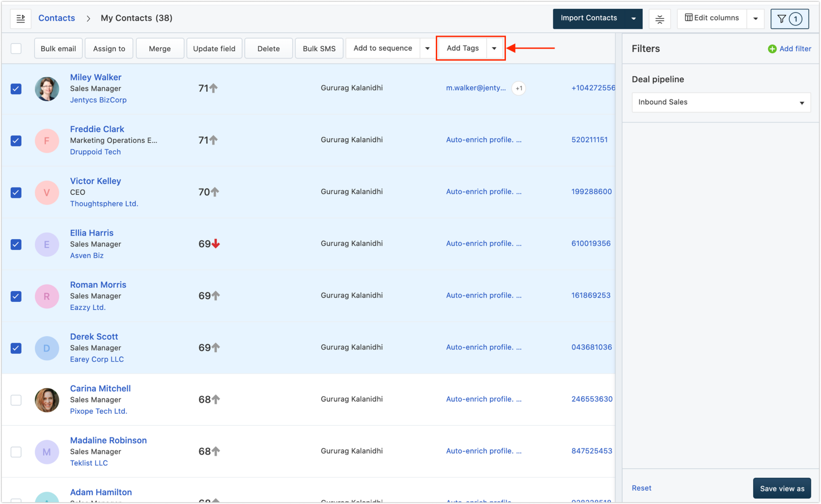Click the Reset filters link

641,488
